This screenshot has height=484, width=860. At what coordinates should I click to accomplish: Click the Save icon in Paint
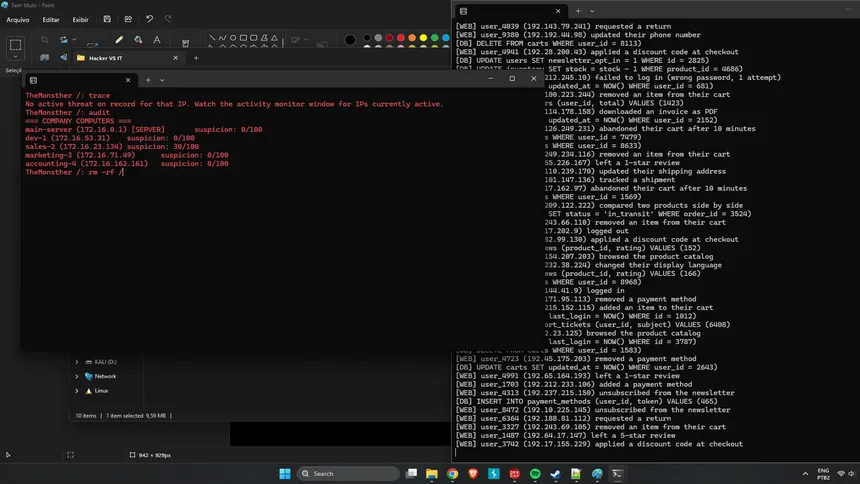click(x=107, y=19)
